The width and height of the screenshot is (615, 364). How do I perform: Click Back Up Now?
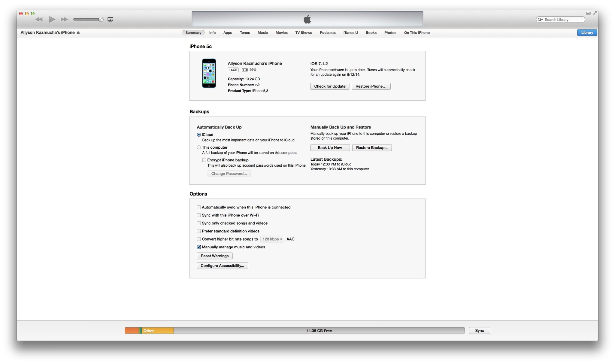330,147
